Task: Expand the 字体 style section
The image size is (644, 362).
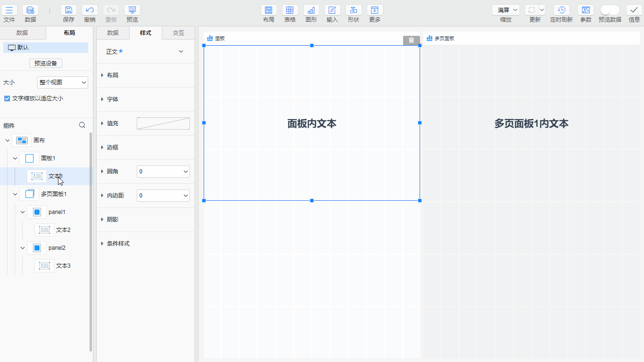Action: (112, 99)
